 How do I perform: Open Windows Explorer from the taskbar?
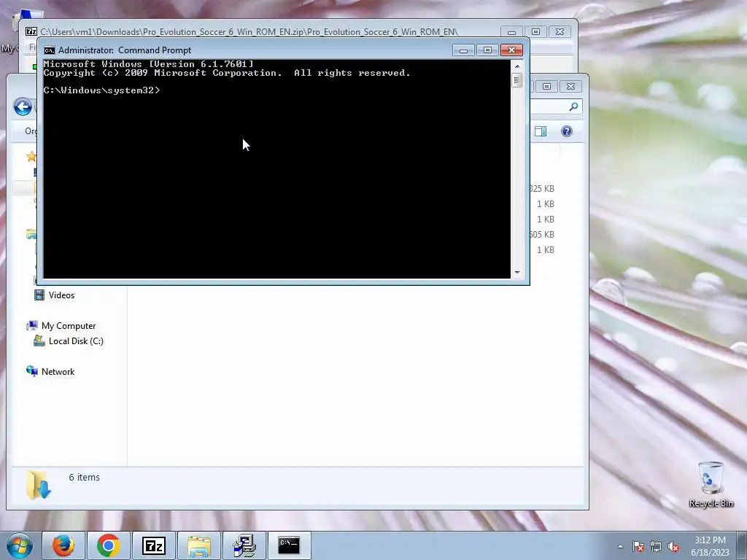[x=198, y=545]
